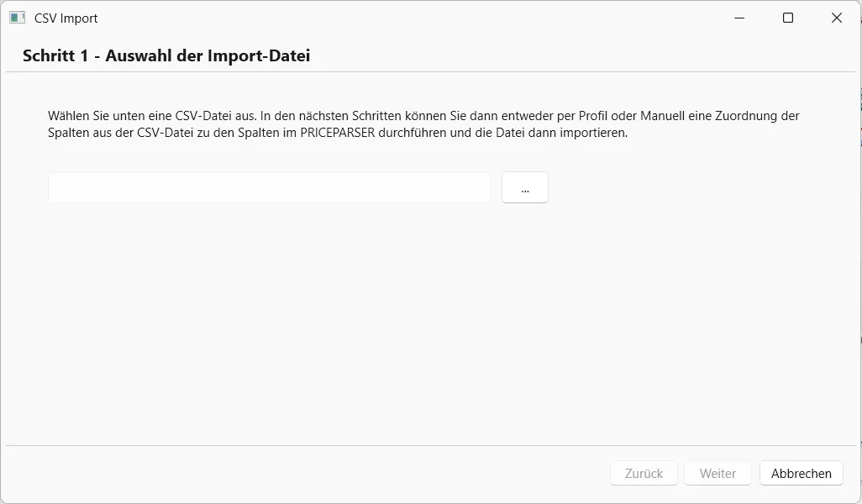
Task: Click the word PRICEPARSER in the description
Action: 338,133
